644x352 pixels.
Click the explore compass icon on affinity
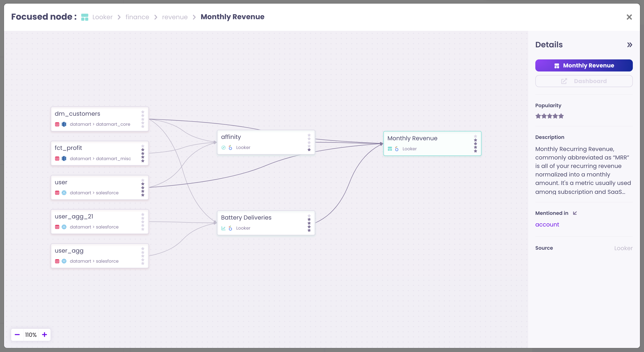tap(224, 148)
